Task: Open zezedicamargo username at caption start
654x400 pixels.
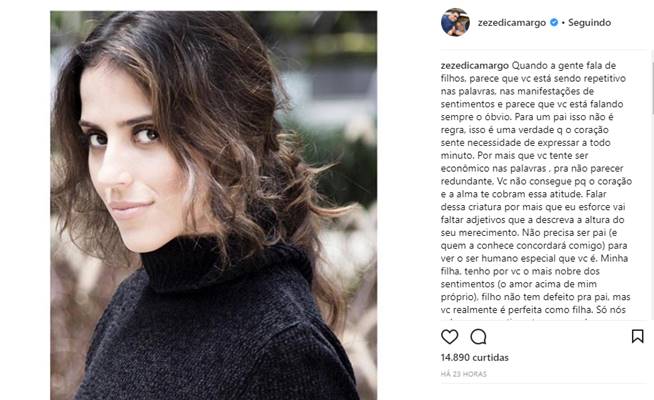Action: point(475,65)
